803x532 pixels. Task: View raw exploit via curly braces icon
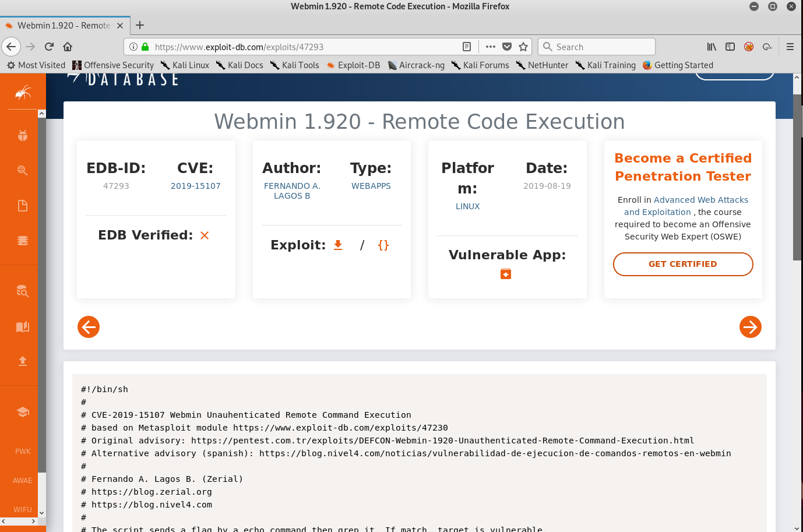point(383,245)
